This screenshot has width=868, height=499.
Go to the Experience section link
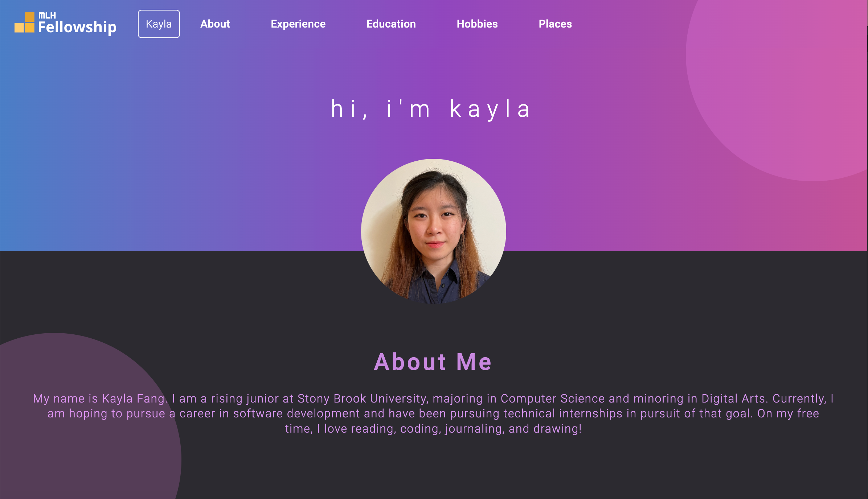[298, 24]
